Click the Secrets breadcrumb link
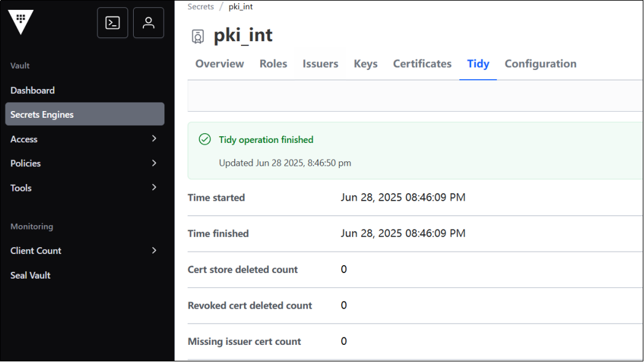 pos(201,6)
